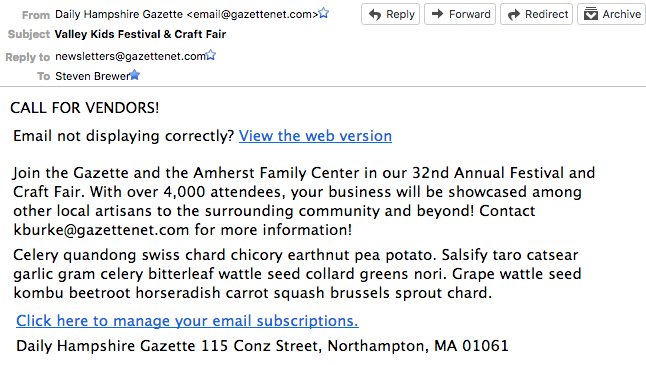
Task: Open manage your email subscriptions link
Action: coord(187,320)
